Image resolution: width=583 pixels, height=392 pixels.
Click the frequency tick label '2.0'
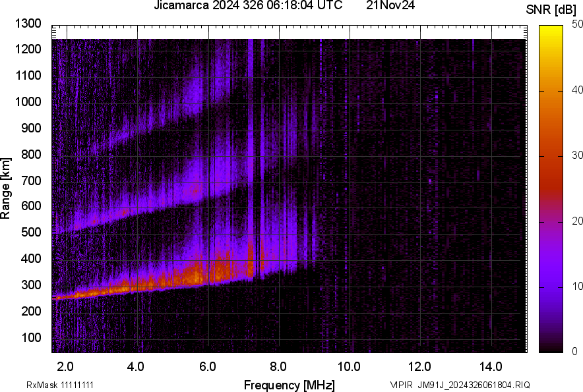[65, 366]
